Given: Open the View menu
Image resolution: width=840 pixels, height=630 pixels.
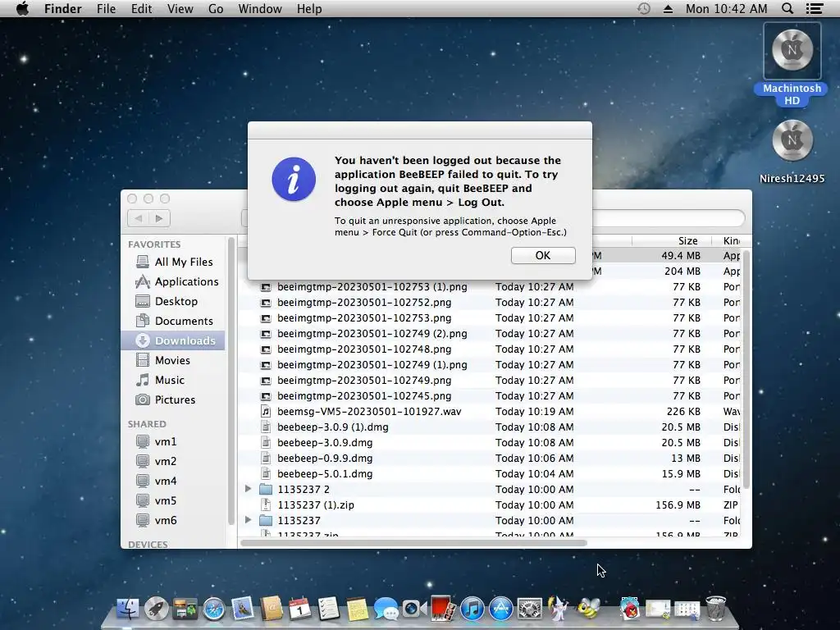Looking at the screenshot, I should pyautogui.click(x=180, y=8).
